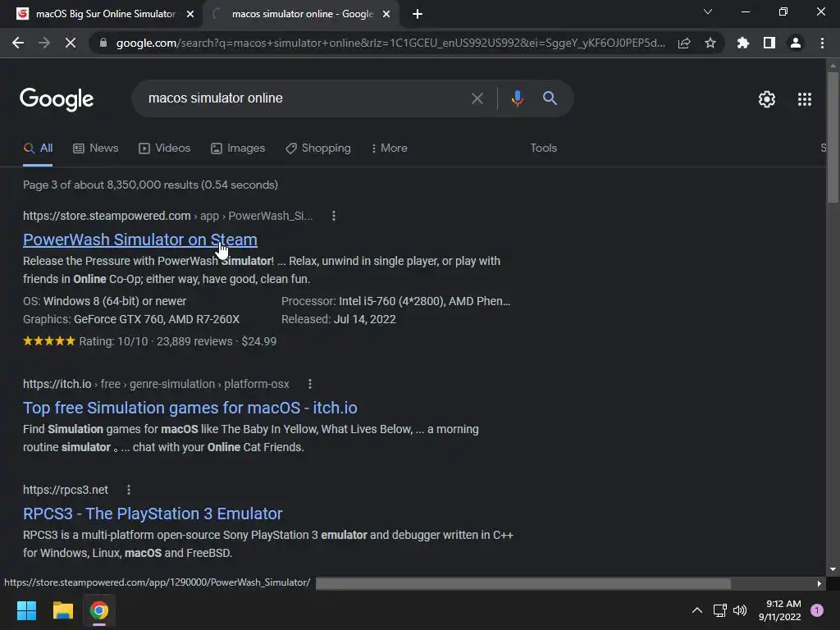Image resolution: width=840 pixels, height=630 pixels.
Task: Stop loading the page
Action: pyautogui.click(x=71, y=43)
